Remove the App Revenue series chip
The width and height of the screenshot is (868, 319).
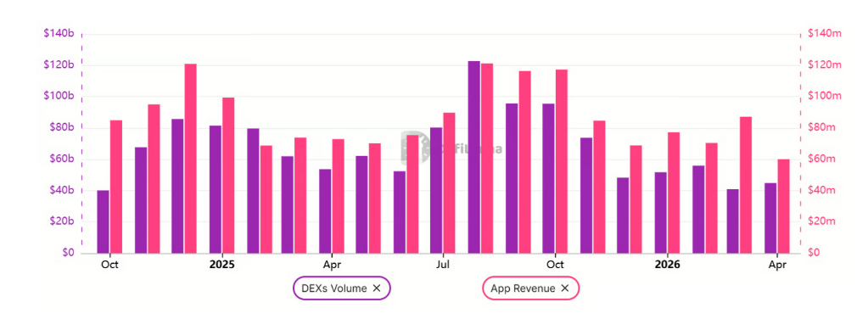[x=564, y=288]
